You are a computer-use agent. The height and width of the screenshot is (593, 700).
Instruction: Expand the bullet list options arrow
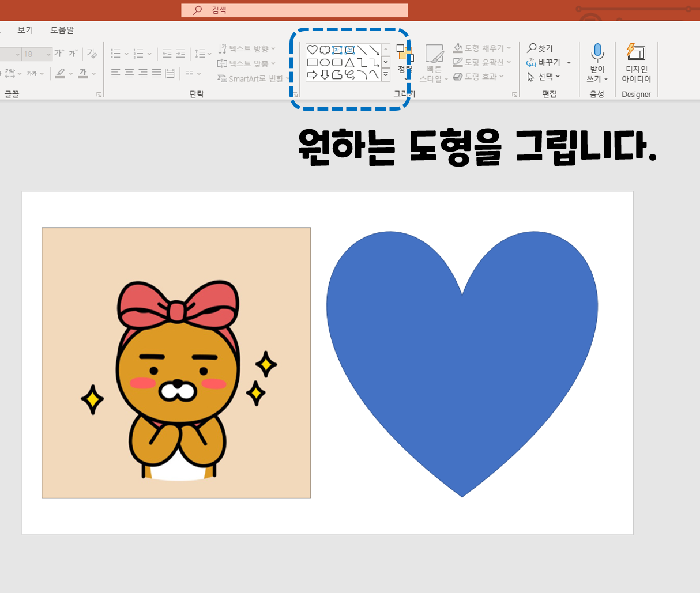pyautogui.click(x=126, y=54)
